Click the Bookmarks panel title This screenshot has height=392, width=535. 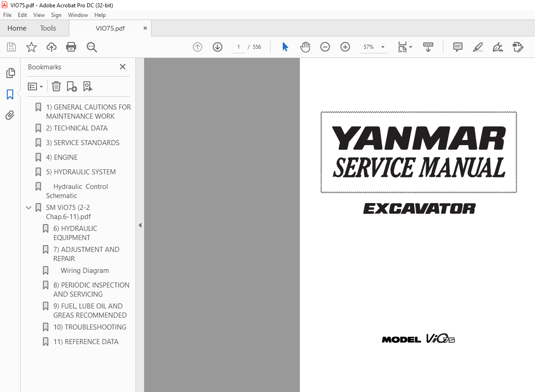click(44, 67)
